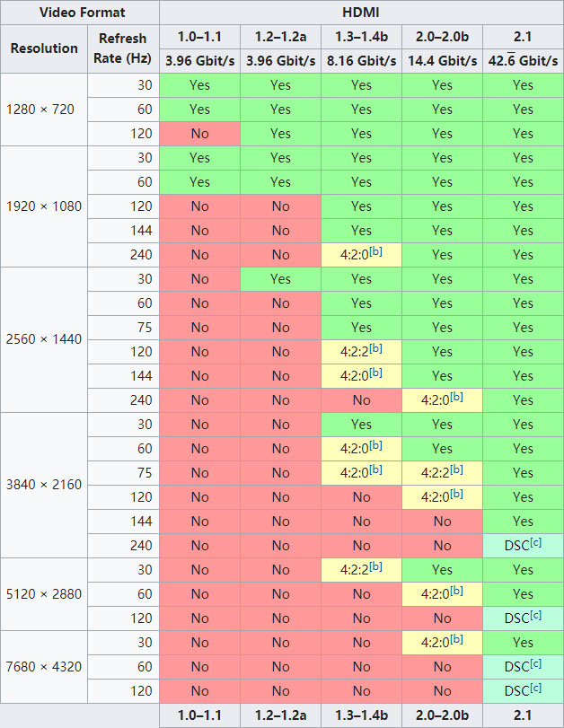Screen dimensions: 564x728
Task: Click red No cell for 1280×720 120Hz
Action: (199, 134)
